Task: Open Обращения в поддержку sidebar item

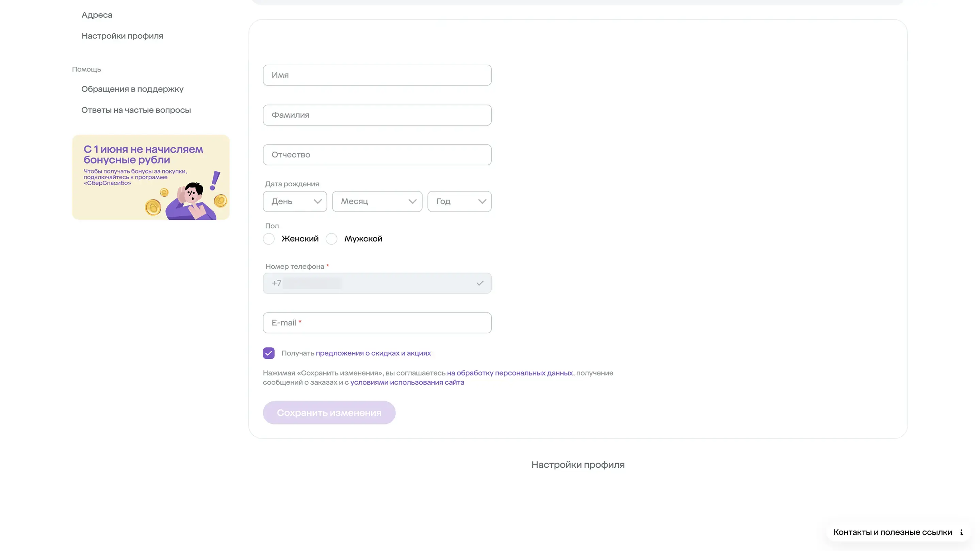Action: (x=132, y=89)
